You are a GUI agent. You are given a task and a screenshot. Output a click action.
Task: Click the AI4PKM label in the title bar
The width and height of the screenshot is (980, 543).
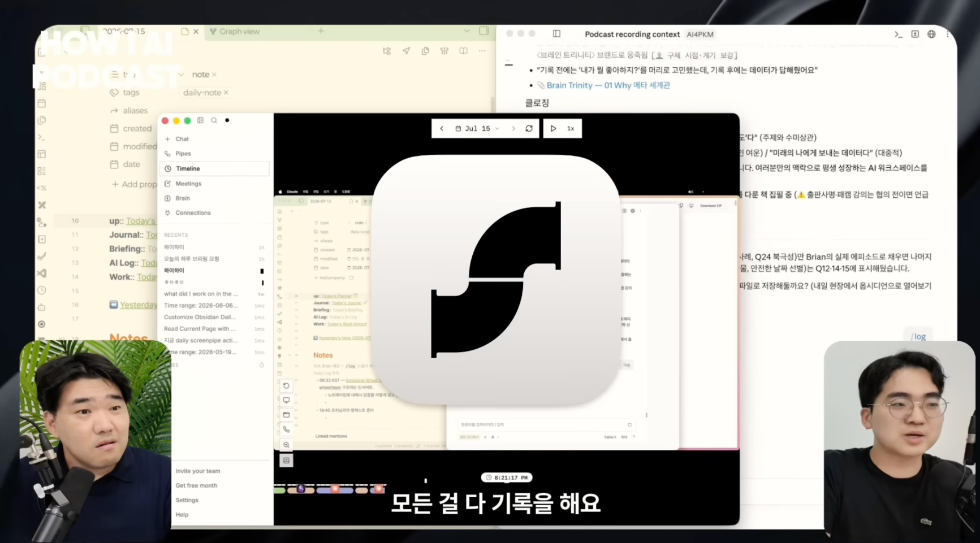[x=700, y=34]
